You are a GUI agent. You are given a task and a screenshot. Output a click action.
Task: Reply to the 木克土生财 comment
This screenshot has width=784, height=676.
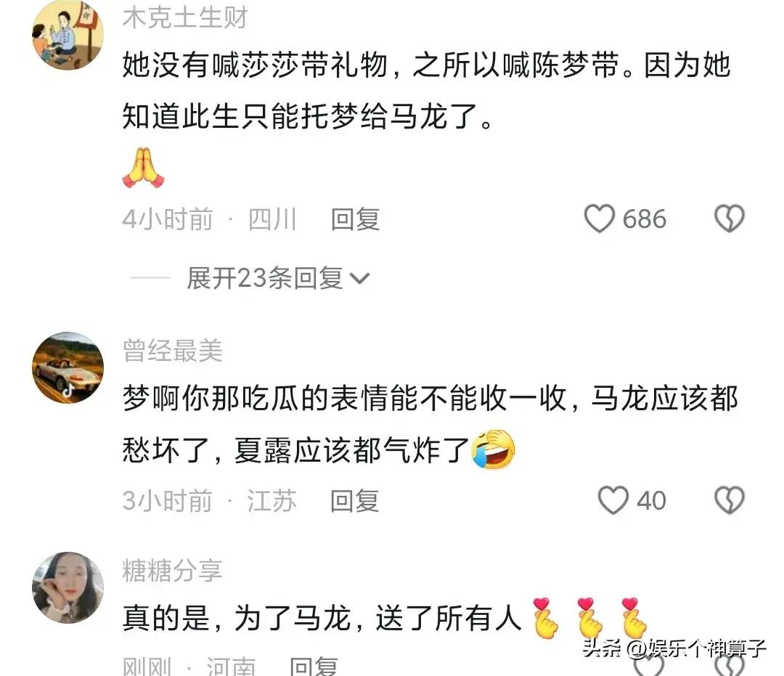click(355, 219)
